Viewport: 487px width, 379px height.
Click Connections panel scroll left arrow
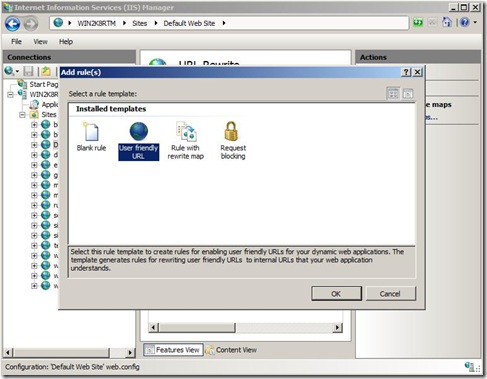click(8, 352)
